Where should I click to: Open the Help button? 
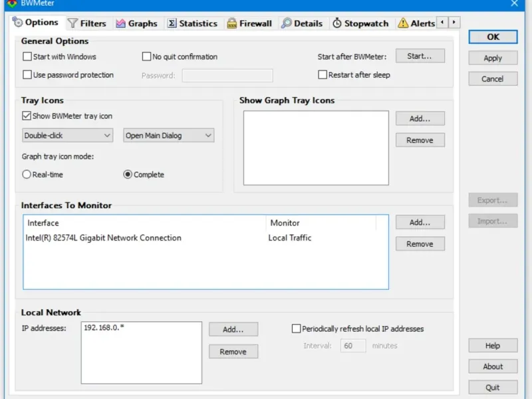coord(493,345)
